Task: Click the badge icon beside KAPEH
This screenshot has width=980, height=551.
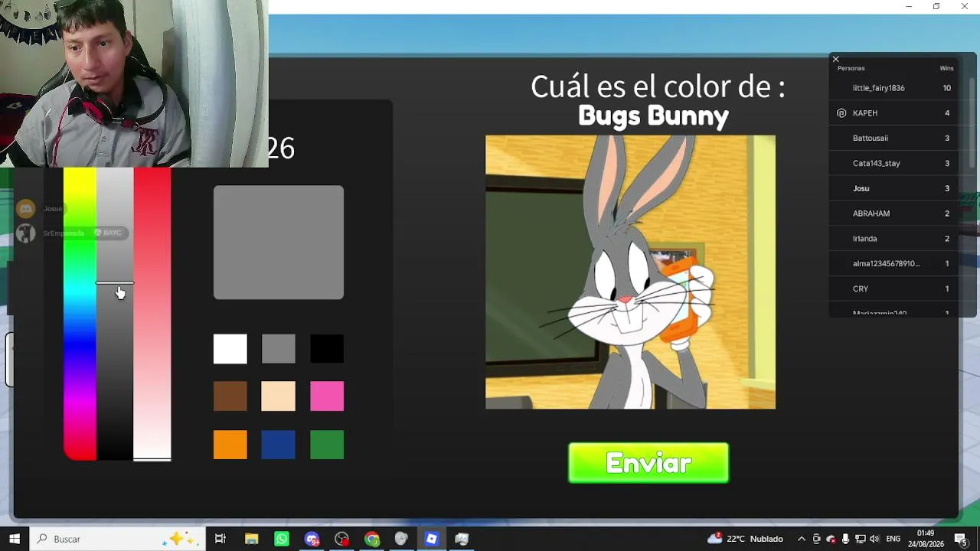Action: pyautogui.click(x=841, y=113)
